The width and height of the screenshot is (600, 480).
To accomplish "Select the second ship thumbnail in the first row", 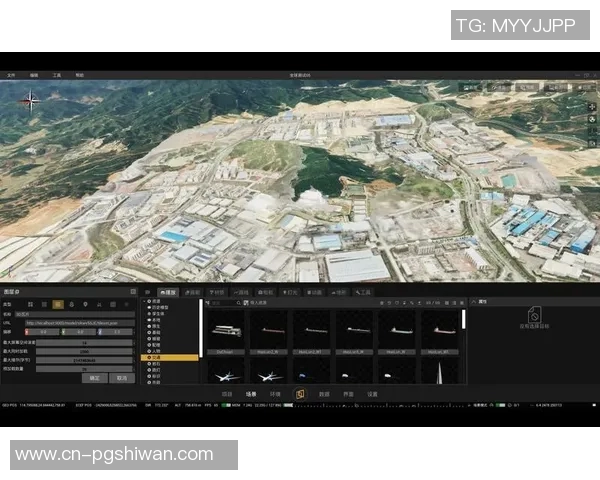I will [269, 333].
